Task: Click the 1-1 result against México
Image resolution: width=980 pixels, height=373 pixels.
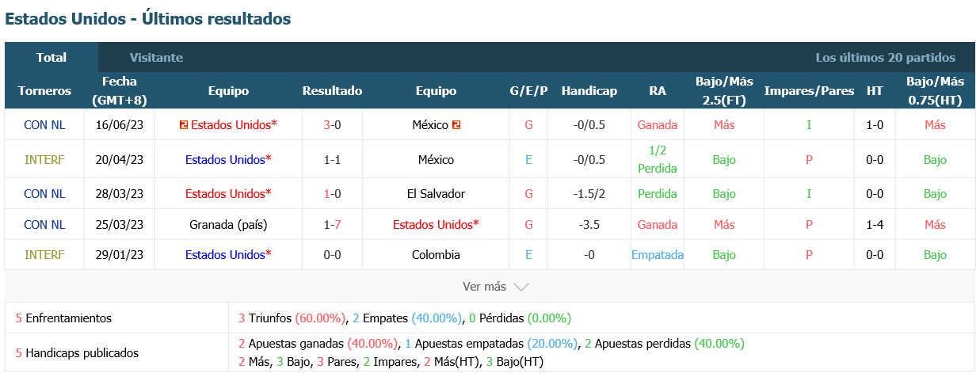Action: tap(332, 160)
